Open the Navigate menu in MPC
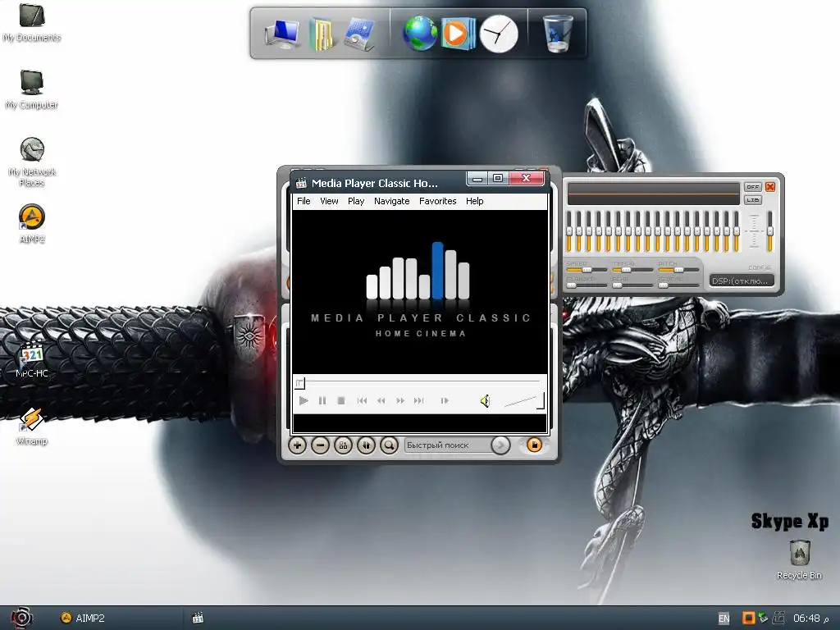 (391, 201)
